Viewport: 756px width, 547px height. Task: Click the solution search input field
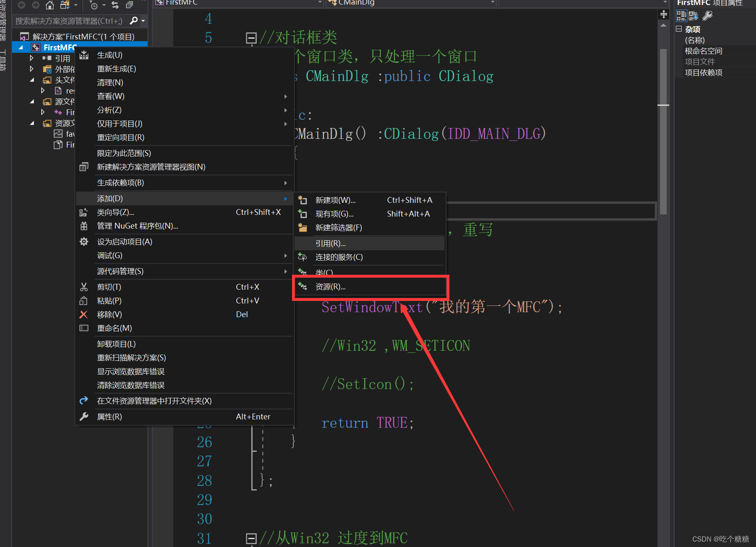pos(71,20)
